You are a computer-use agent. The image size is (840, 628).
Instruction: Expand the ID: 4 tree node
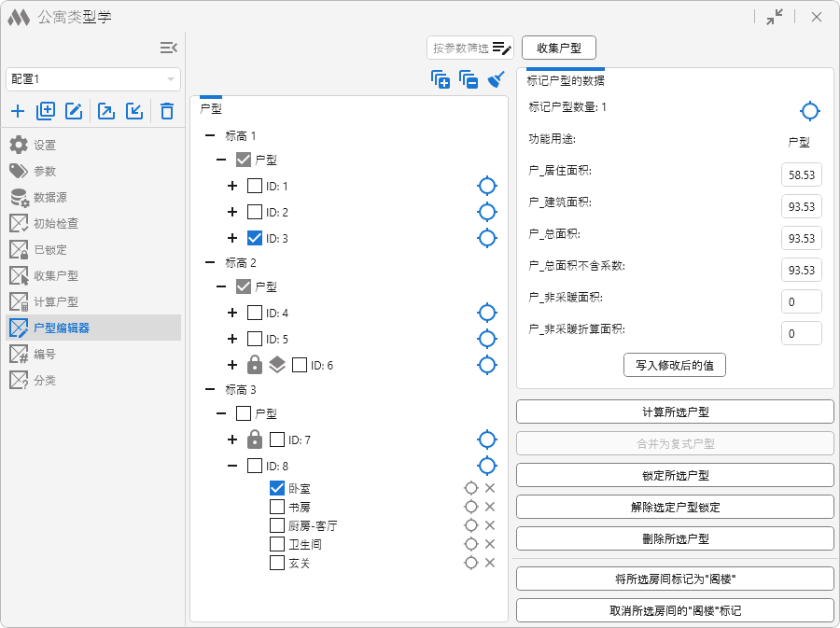232,313
